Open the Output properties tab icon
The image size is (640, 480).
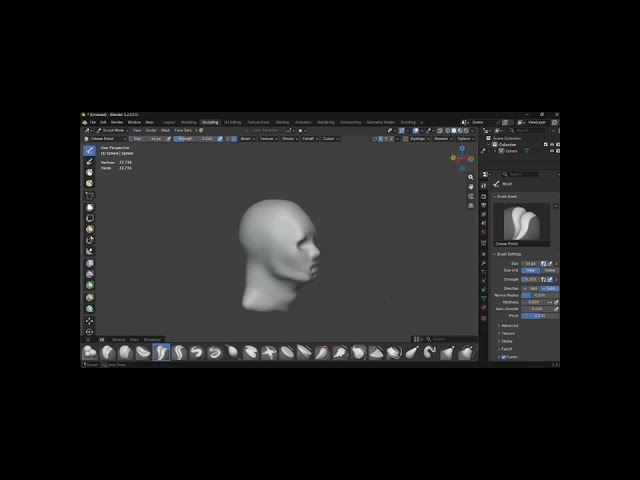tap(484, 205)
